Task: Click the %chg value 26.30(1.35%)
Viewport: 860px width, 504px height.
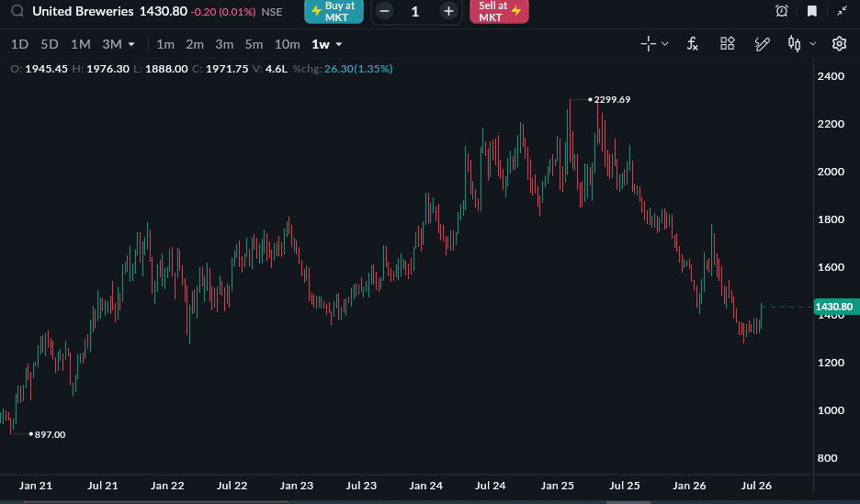Action: click(x=358, y=69)
